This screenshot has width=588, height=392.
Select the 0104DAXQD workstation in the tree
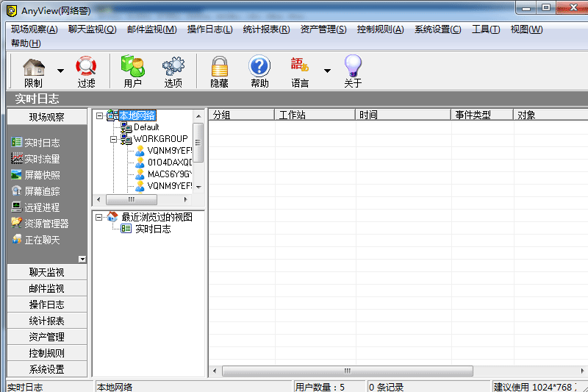(170, 163)
